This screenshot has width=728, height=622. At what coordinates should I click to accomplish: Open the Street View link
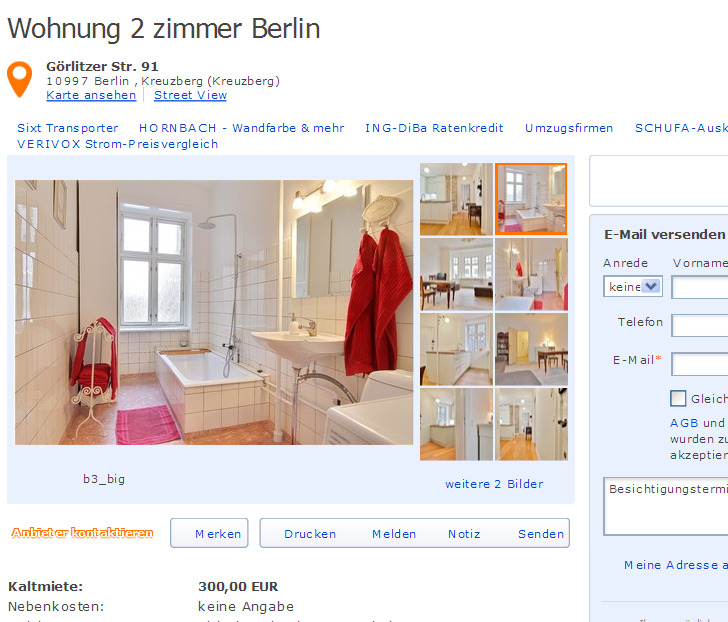coord(190,95)
